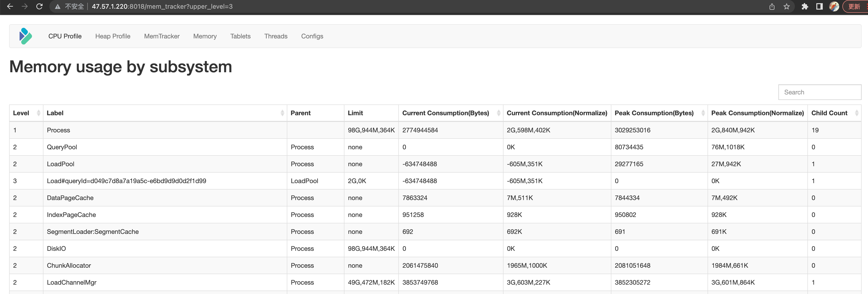
Task: Click the browser back arrow
Action: (10, 6)
